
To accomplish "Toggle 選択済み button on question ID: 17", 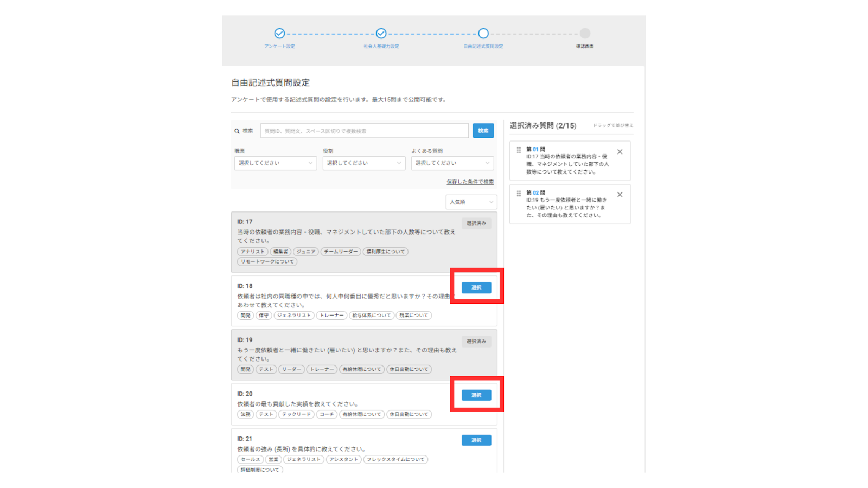I will (476, 223).
